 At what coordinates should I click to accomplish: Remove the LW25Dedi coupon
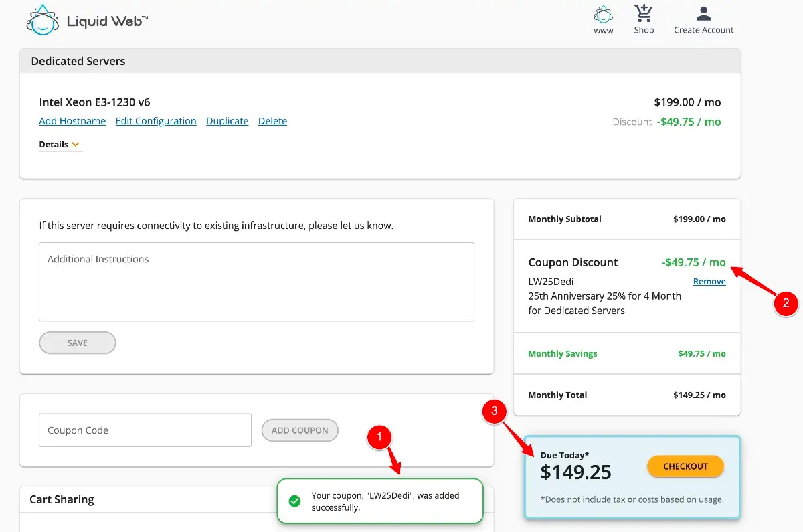709,282
